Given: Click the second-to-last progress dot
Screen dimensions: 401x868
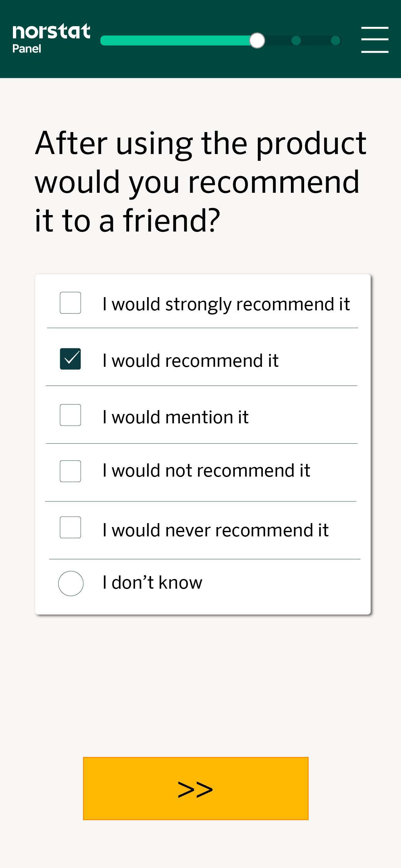Looking at the screenshot, I should (296, 40).
